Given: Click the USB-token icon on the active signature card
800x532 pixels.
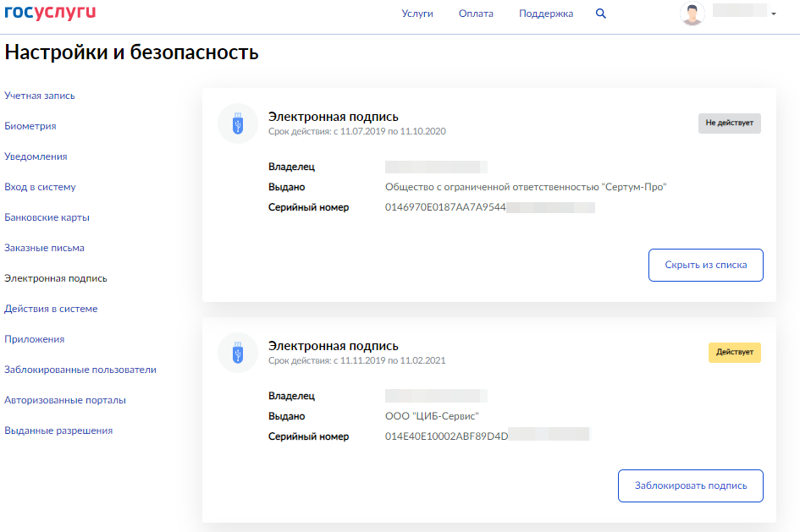Looking at the screenshot, I should tap(238, 352).
